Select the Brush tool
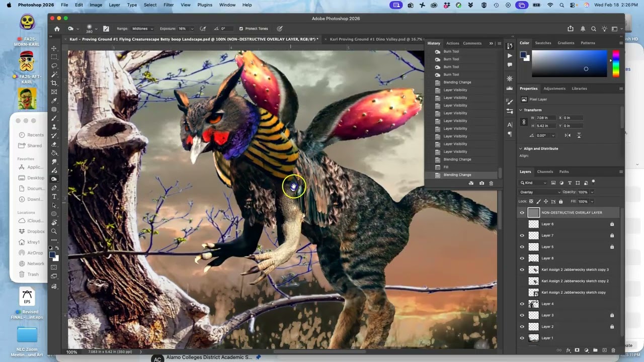The height and width of the screenshot is (362, 644). [x=54, y=118]
